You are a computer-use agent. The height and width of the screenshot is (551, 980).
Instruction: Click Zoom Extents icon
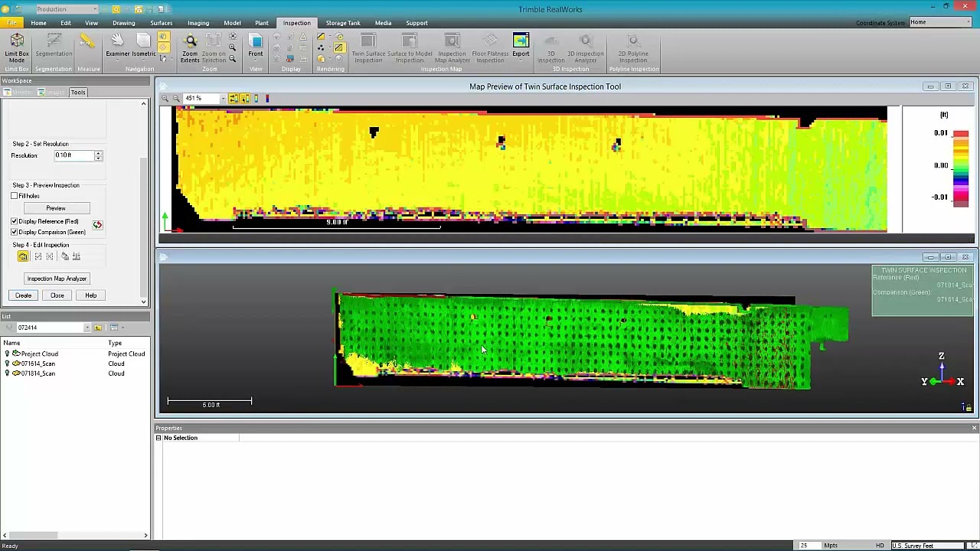point(190,47)
